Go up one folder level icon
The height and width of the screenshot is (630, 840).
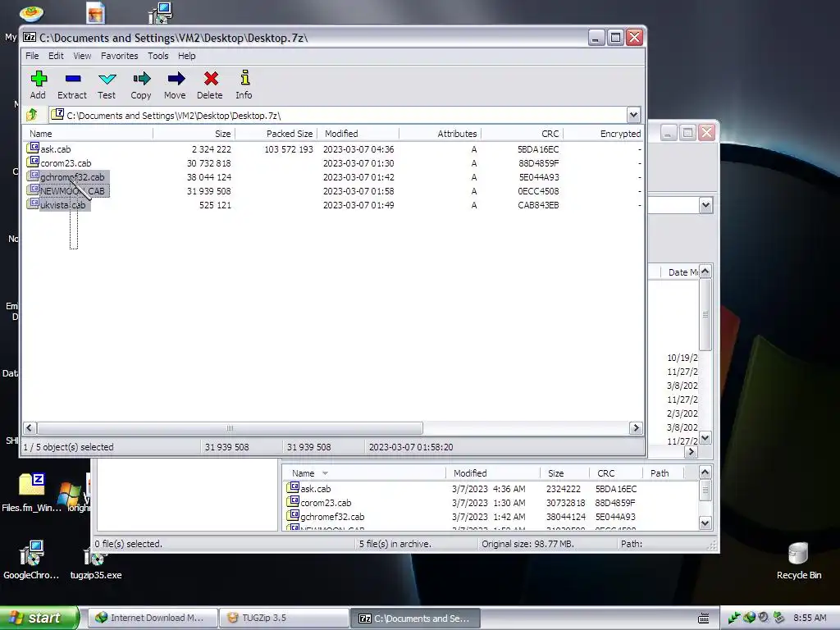click(32, 115)
